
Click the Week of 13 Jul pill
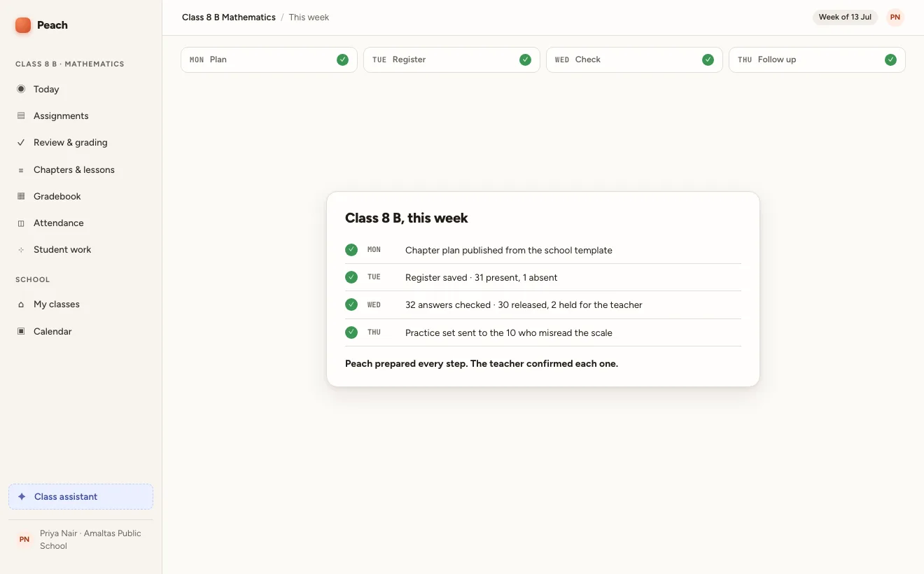click(845, 17)
